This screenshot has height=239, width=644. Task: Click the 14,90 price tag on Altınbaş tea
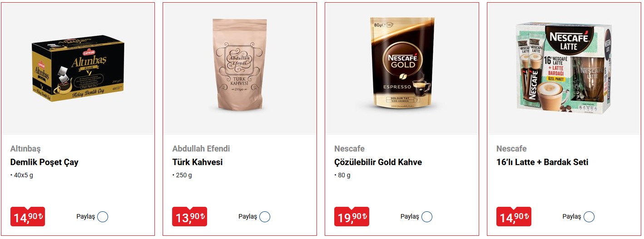pyautogui.click(x=28, y=217)
